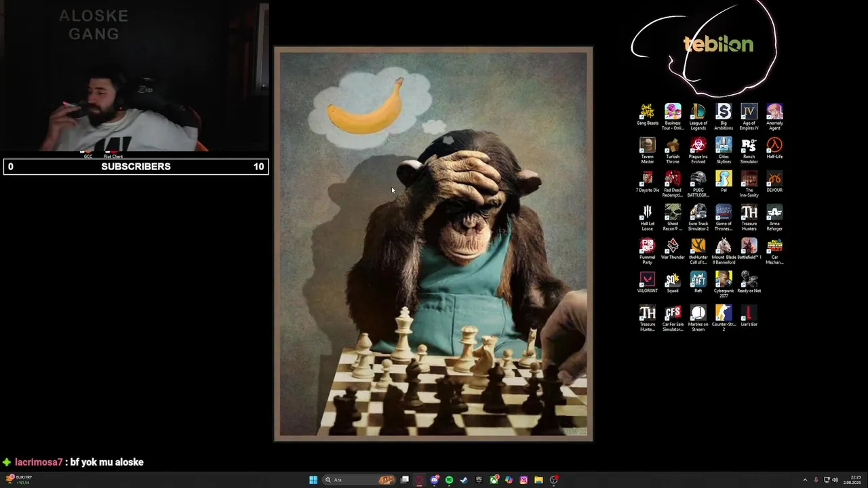Open File Explorer from the taskbar
The height and width of the screenshot is (488, 868).
538,480
